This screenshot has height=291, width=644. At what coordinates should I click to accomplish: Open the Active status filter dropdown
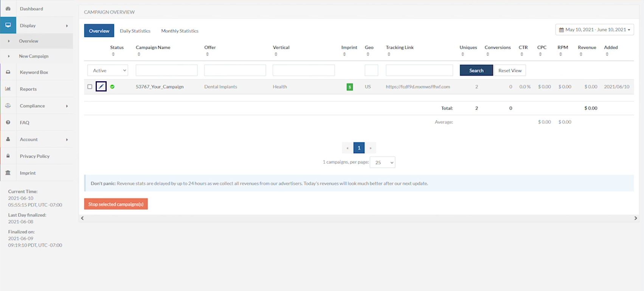pyautogui.click(x=108, y=70)
